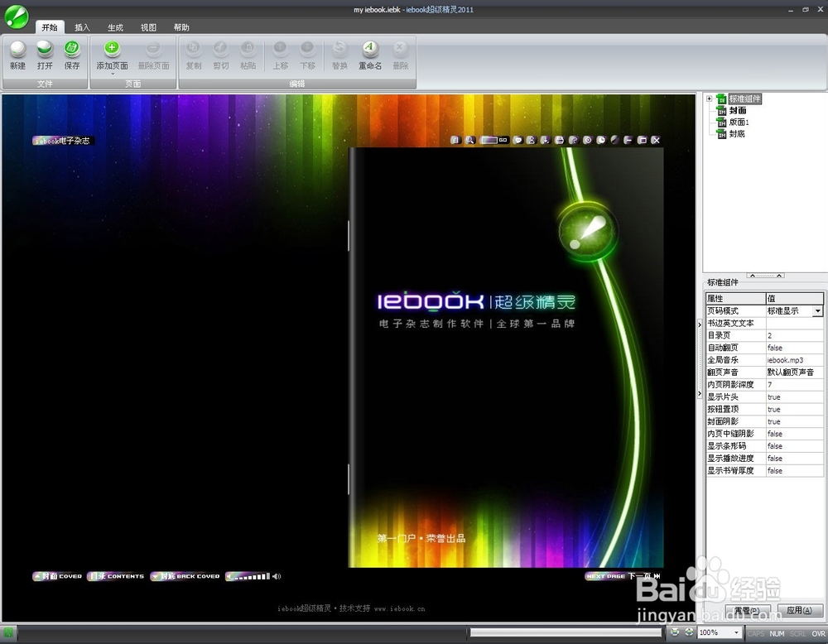
Task: Click the Cut (剪切) toolbar icon
Action: (221, 50)
